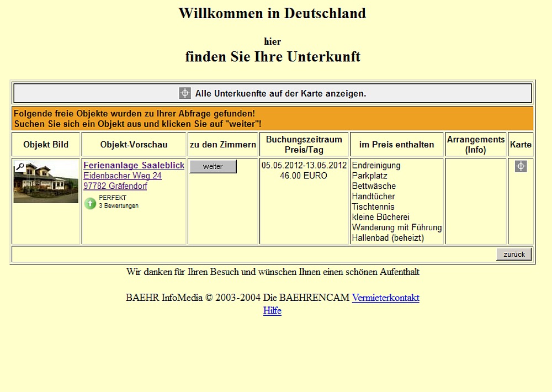Click the 'PERFEKT' rating label
The width and height of the screenshot is (552, 392).
pos(113,198)
